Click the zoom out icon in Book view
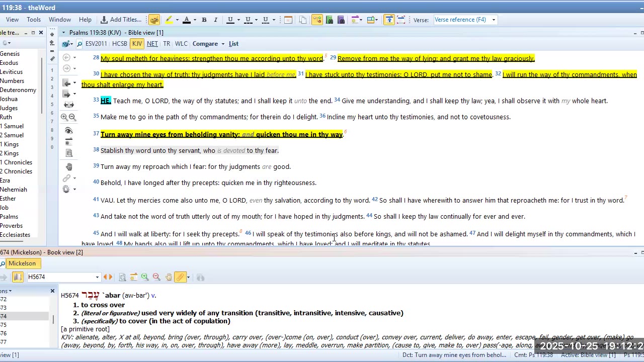 coord(156,277)
